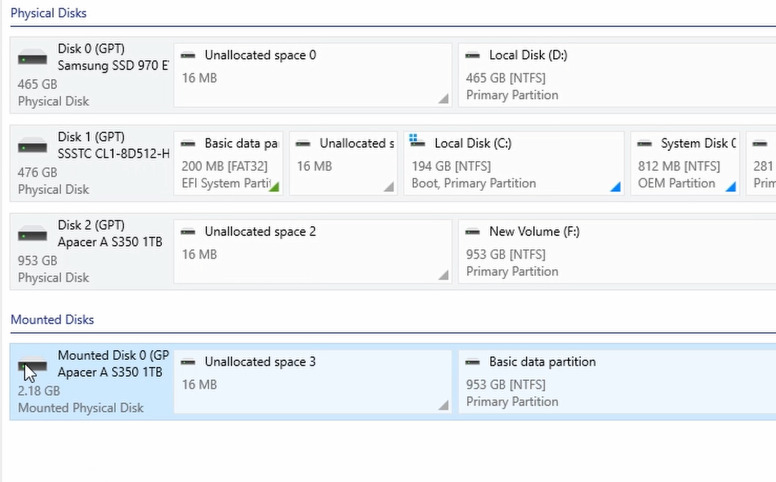The height and width of the screenshot is (482, 776).
Task: Click the Disk 0 Samsung SSD drive icon
Action: [33, 58]
